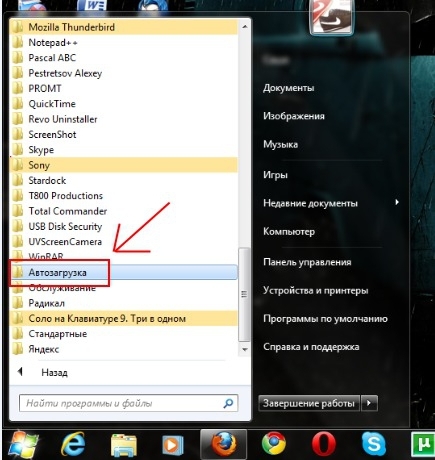Open Панель управления
Image resolution: width=435 pixels, height=460 pixels.
click(x=307, y=262)
